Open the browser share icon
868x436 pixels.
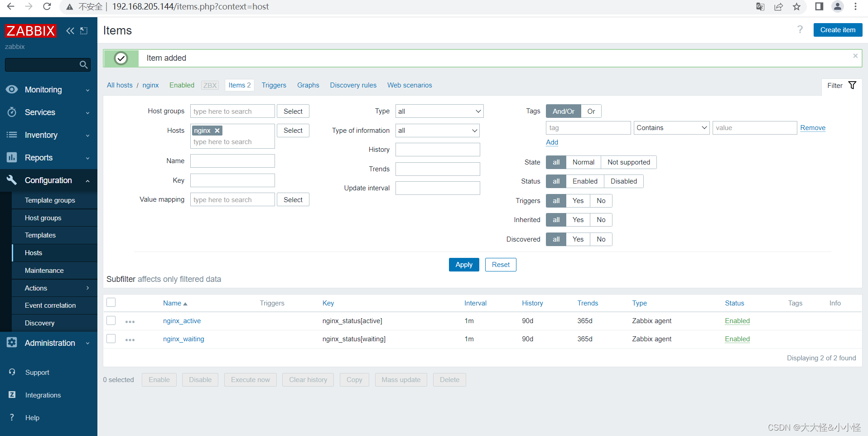[x=779, y=6]
